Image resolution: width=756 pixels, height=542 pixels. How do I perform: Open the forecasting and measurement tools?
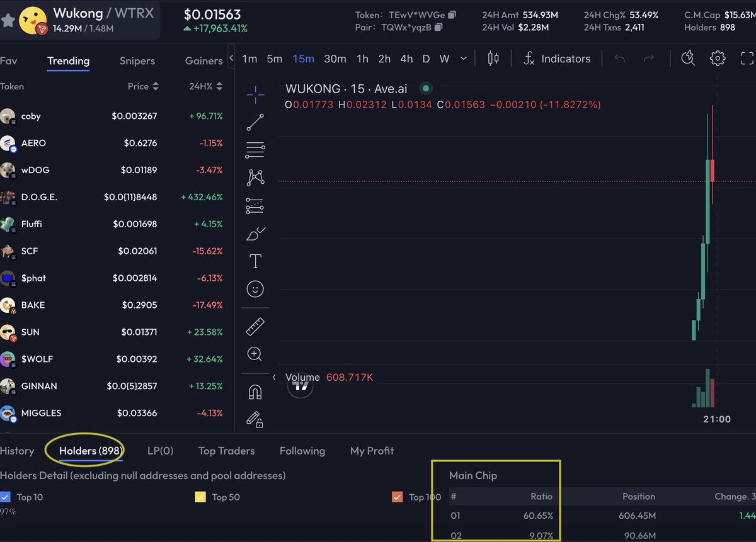[x=255, y=206]
